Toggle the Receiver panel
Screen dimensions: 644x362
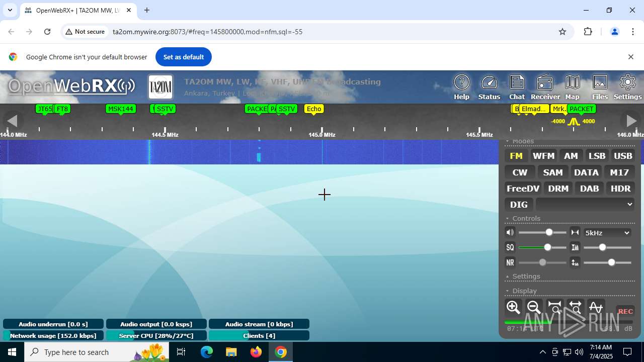pyautogui.click(x=545, y=87)
